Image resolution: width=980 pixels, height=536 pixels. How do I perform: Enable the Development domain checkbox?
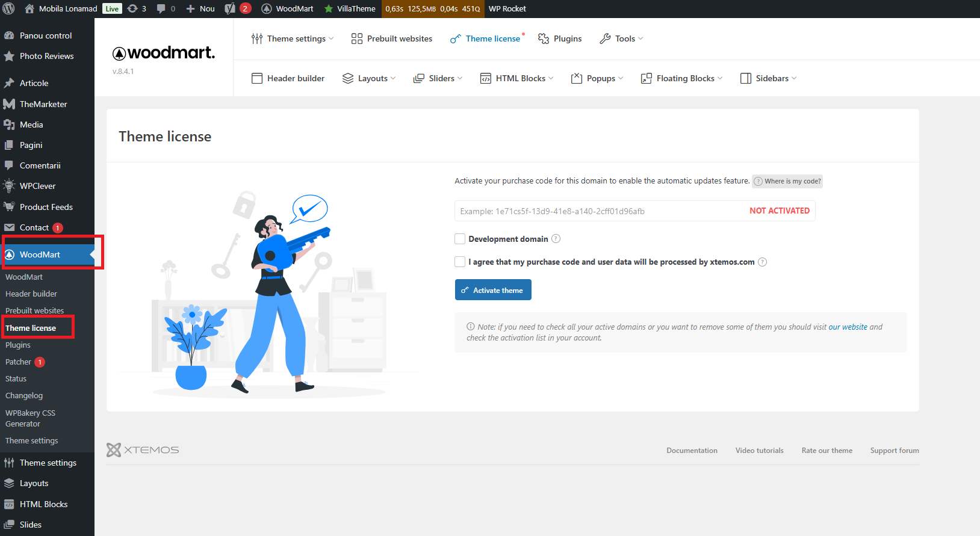pos(460,239)
